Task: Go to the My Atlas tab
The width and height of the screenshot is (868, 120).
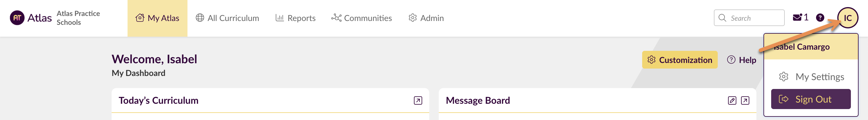Action: tap(157, 18)
